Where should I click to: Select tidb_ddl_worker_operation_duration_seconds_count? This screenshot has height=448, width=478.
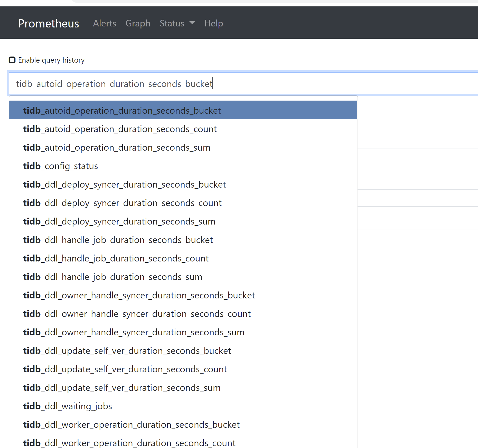click(183, 441)
